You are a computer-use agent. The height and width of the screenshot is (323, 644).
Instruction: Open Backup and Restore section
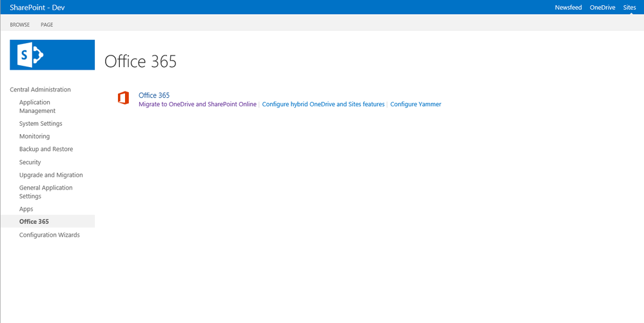(46, 149)
